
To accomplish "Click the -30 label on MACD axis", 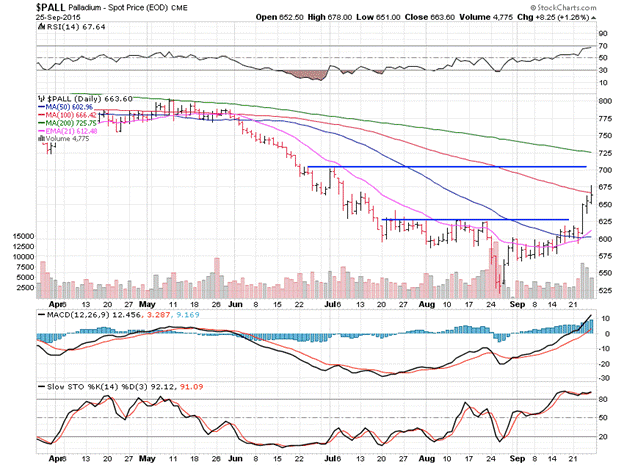I will pos(604,378).
